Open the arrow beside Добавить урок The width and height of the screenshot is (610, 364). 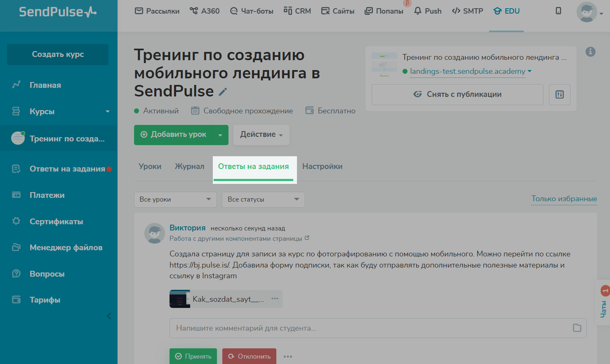(x=220, y=135)
